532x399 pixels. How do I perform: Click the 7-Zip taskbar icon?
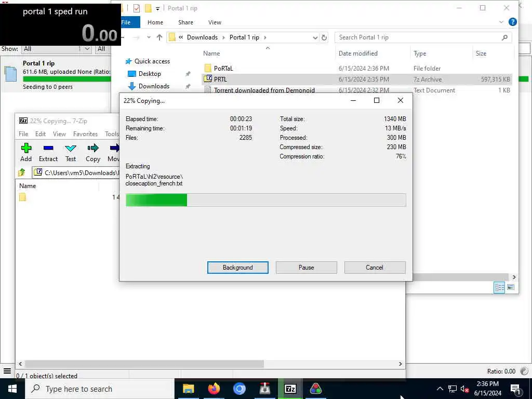pyautogui.click(x=290, y=389)
